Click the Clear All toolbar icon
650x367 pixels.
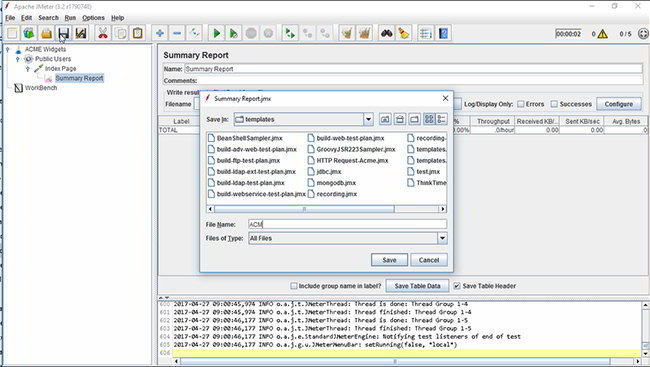click(364, 33)
